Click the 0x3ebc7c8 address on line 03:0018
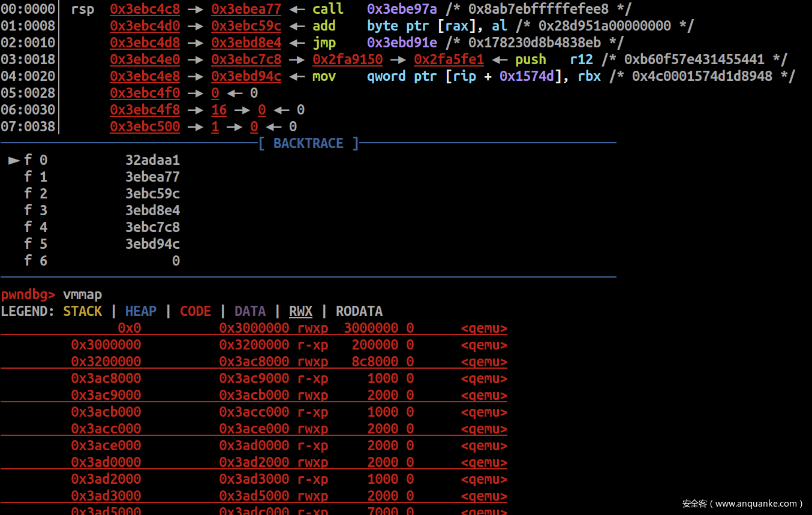 point(246,59)
